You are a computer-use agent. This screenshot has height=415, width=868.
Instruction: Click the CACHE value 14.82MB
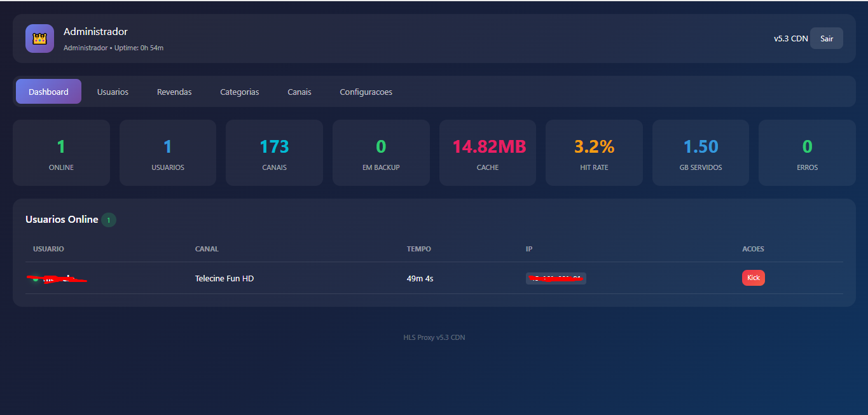click(487, 146)
